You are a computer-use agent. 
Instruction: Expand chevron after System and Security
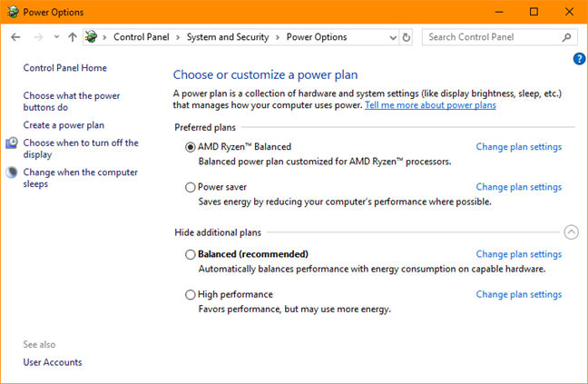[x=278, y=37]
